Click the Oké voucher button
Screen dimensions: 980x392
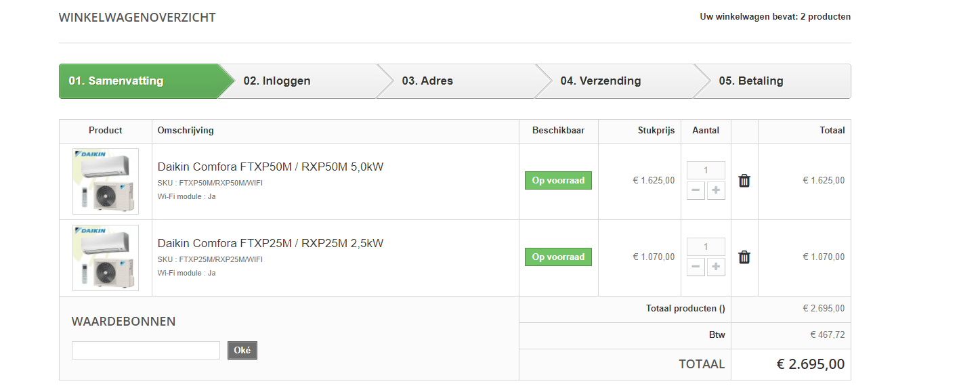pos(242,350)
